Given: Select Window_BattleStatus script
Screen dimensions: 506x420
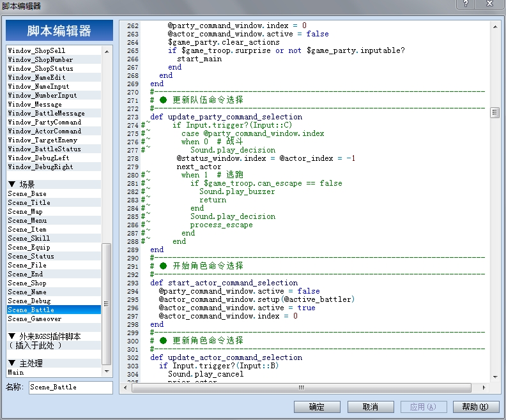Looking at the screenshot, I should (54, 149).
